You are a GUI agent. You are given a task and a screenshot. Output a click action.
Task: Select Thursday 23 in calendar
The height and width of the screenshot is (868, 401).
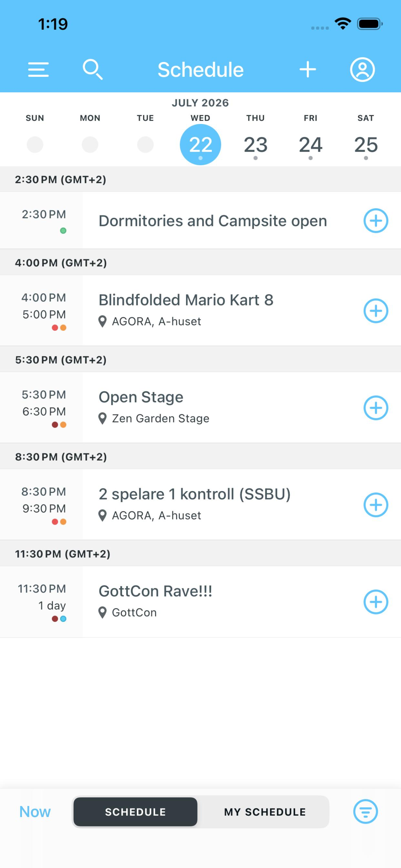pyautogui.click(x=255, y=145)
